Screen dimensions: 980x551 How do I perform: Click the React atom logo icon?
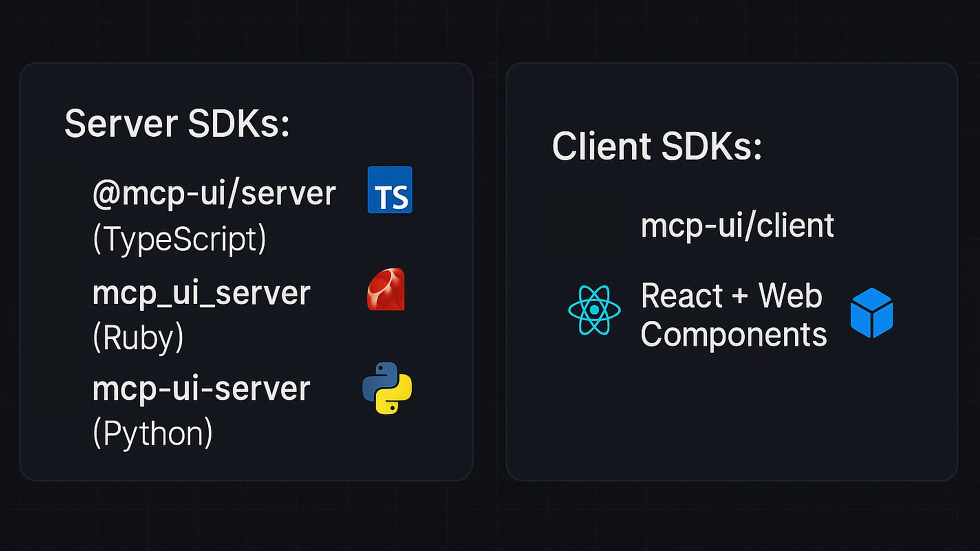point(594,310)
